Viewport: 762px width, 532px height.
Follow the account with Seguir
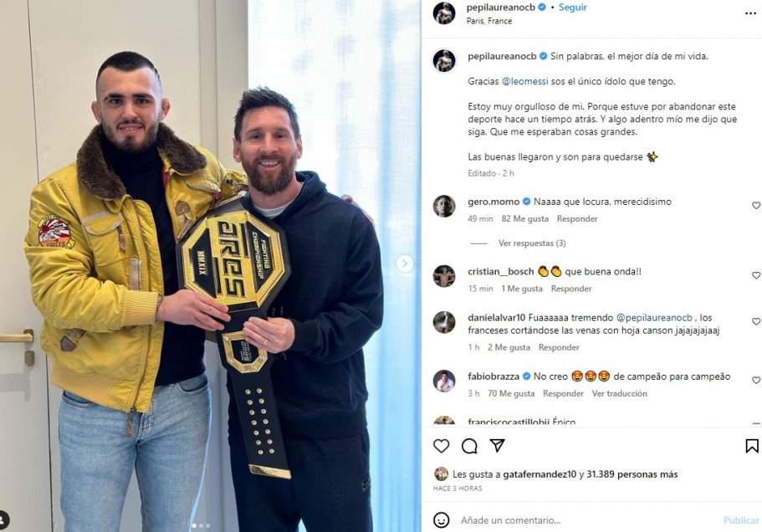tap(572, 8)
